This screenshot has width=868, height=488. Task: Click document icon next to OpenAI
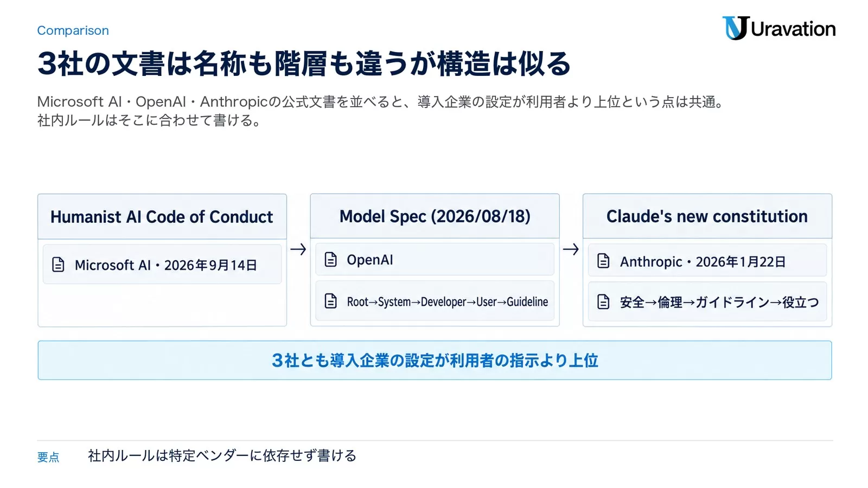coord(330,260)
